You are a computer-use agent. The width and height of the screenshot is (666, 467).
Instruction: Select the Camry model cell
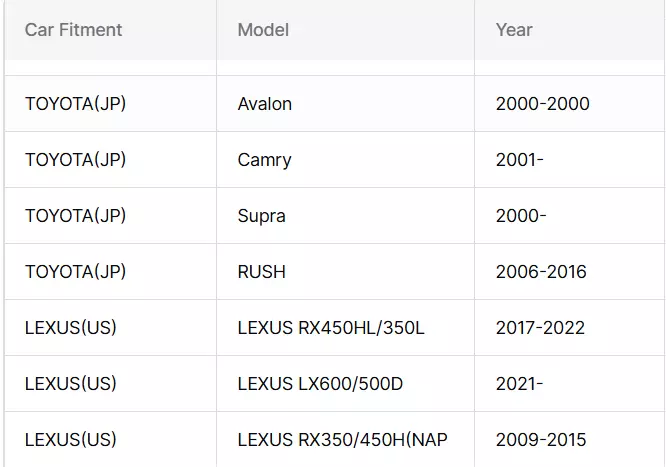tap(264, 160)
